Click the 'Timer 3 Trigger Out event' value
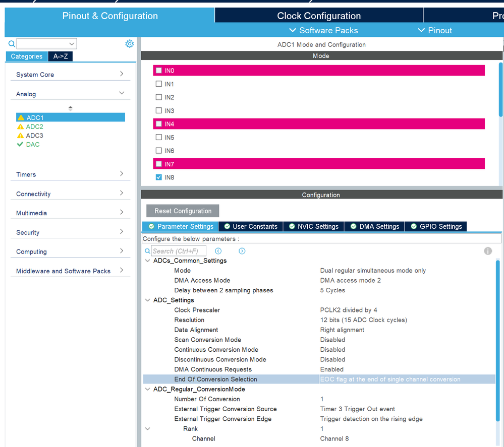 point(357,409)
